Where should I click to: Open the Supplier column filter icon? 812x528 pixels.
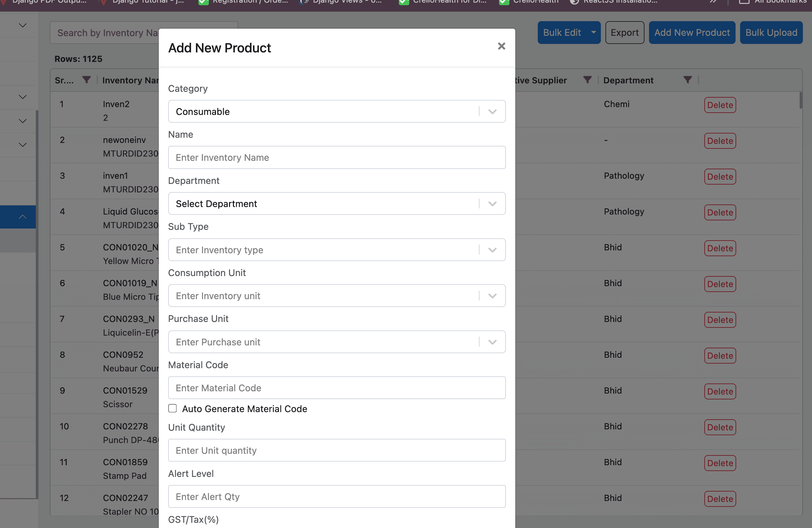coord(587,80)
